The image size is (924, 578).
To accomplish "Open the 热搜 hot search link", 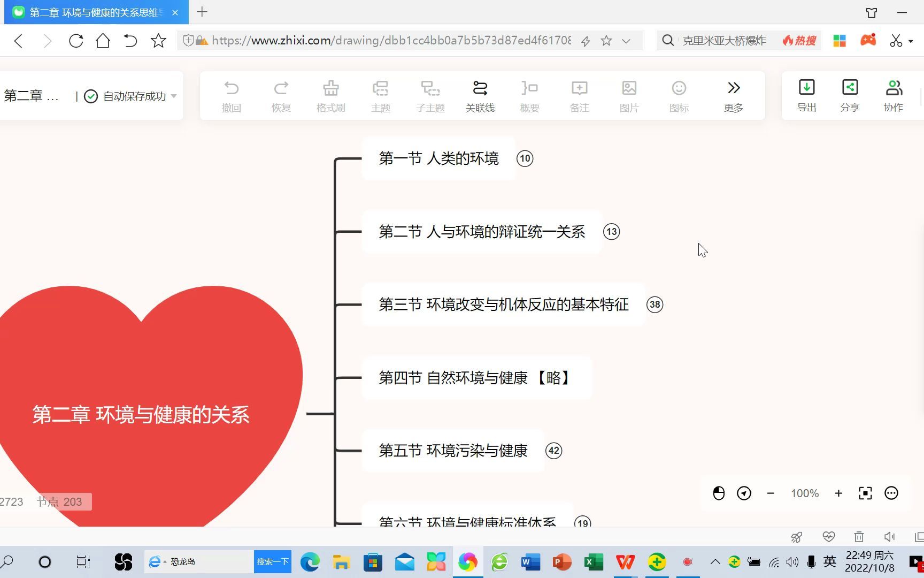I will pos(799,41).
